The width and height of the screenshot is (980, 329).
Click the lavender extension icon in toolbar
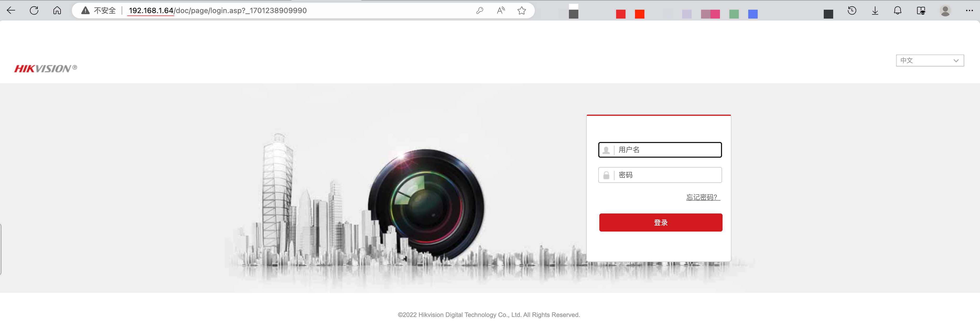687,14
